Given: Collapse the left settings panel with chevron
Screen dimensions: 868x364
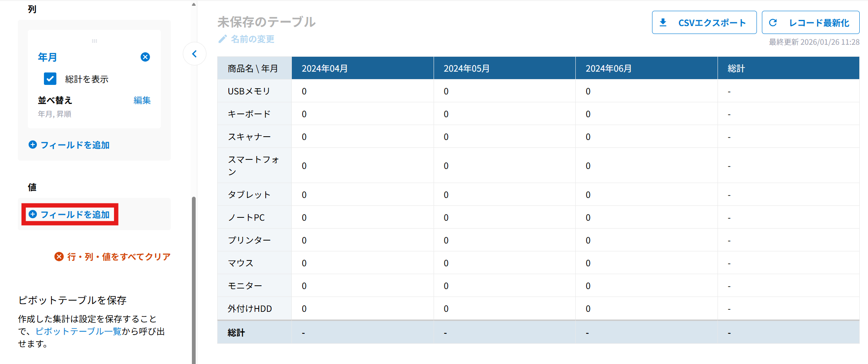Looking at the screenshot, I should 194,54.
